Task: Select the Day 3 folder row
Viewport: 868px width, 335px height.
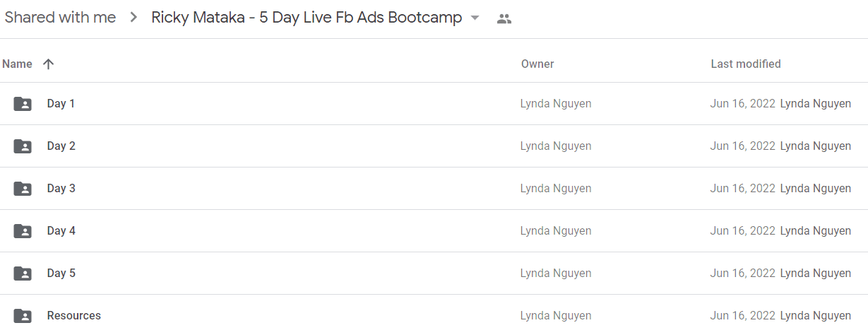Action: click(434, 189)
